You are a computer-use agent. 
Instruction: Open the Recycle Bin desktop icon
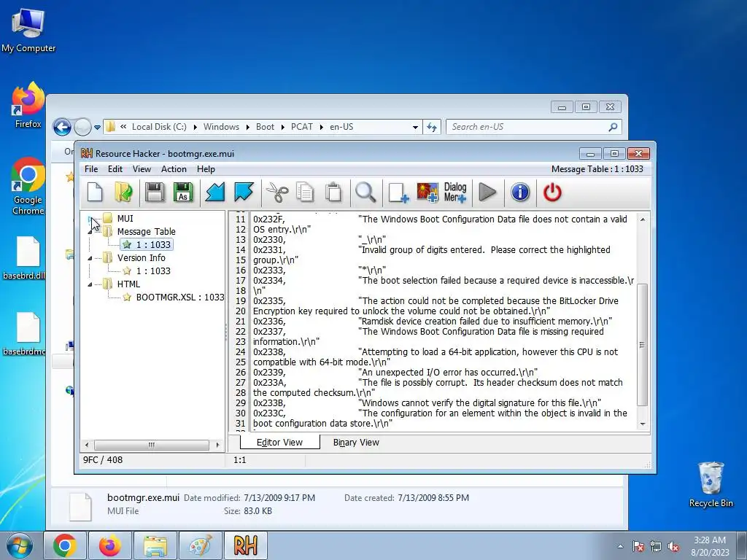[711, 484]
